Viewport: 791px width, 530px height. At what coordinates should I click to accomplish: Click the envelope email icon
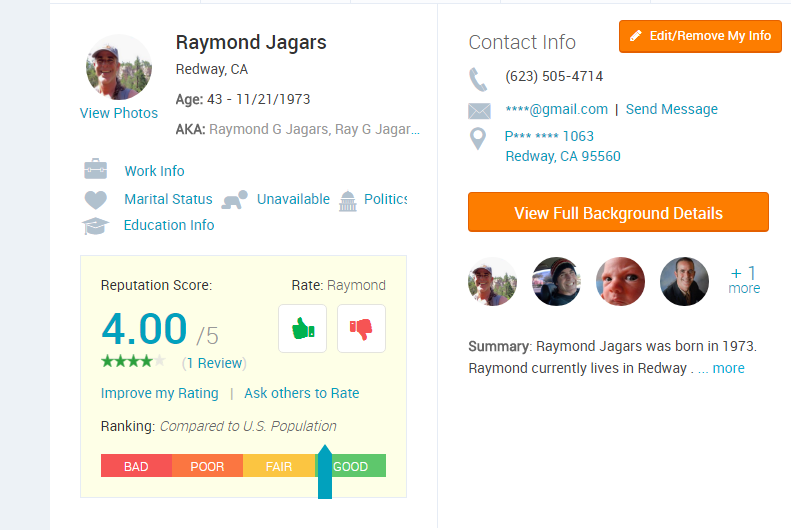coord(479,110)
